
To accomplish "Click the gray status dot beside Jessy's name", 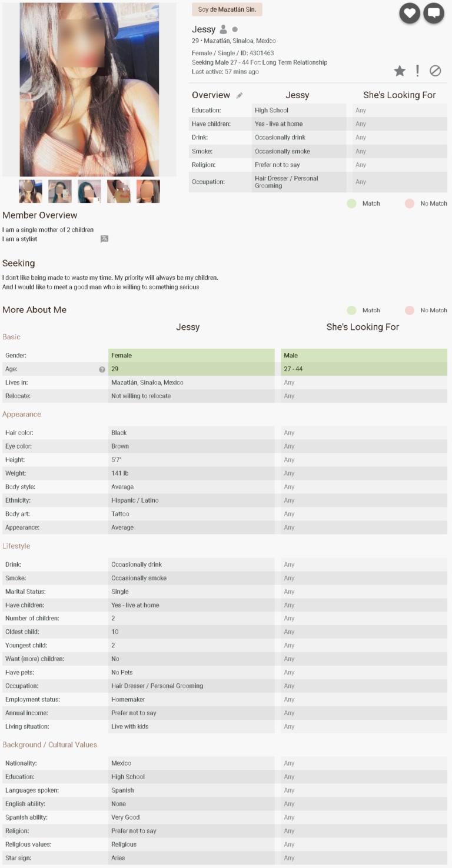I will point(235,29).
